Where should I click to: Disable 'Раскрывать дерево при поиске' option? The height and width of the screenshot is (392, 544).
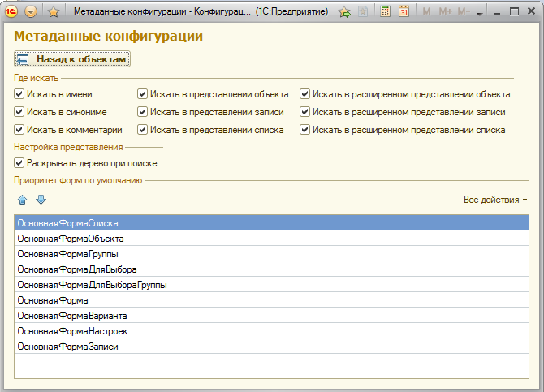pyautogui.click(x=19, y=163)
